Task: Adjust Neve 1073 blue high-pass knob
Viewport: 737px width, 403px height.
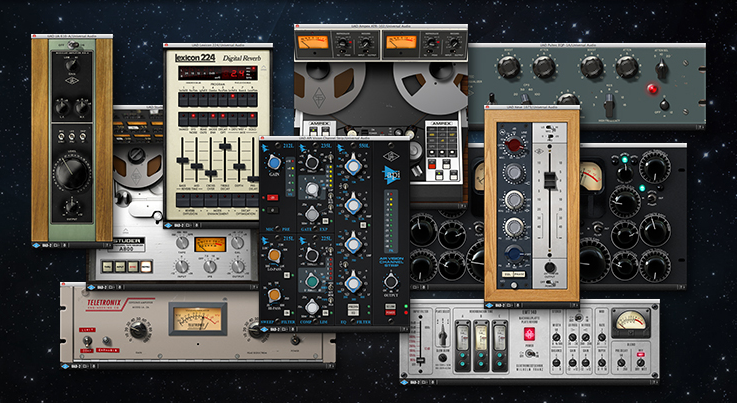Action: pyautogui.click(x=514, y=254)
